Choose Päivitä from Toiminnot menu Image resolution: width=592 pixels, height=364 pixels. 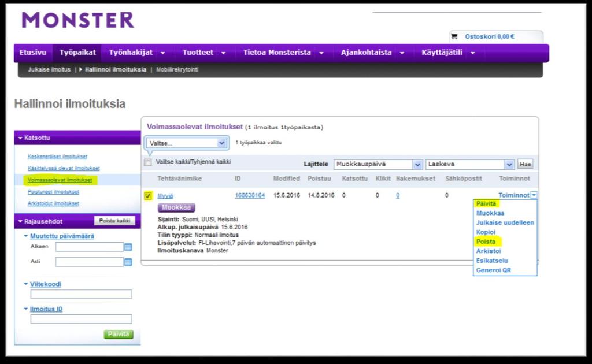486,204
